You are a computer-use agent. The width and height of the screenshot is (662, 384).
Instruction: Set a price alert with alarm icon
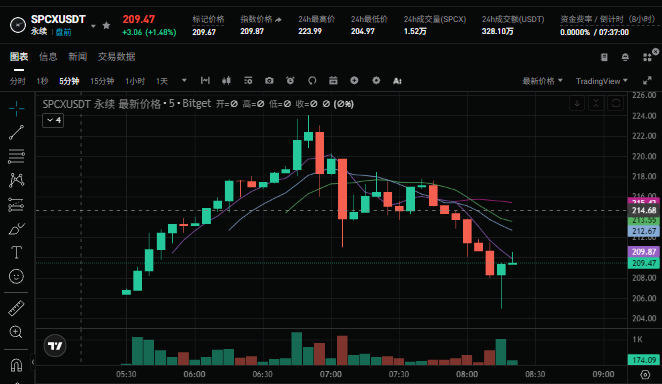click(290, 81)
